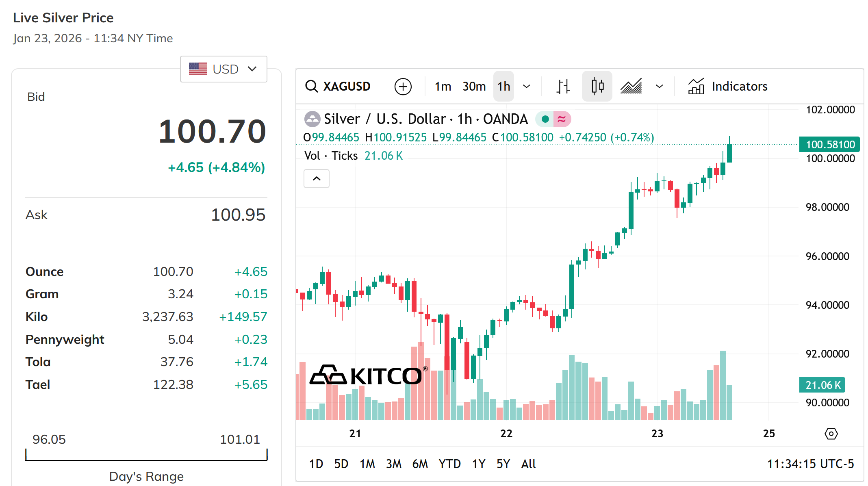Click the Day's Range bar

[x=146, y=455]
